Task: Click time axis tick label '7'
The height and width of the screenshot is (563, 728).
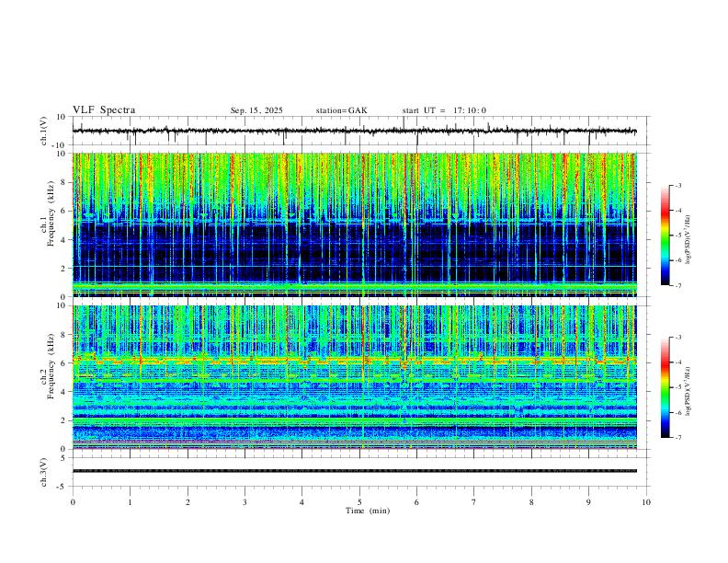Action: point(474,502)
